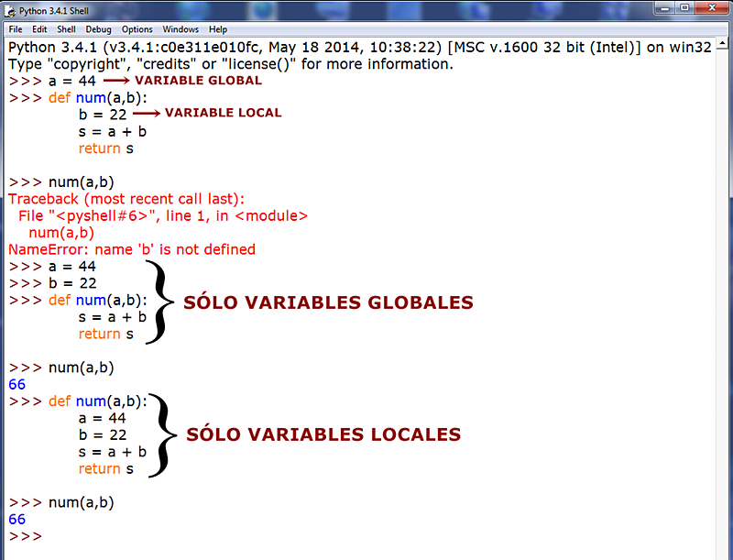Click the VARIABLE GLOBAL annotation
The height and width of the screenshot is (560, 733).
pyautogui.click(x=198, y=81)
